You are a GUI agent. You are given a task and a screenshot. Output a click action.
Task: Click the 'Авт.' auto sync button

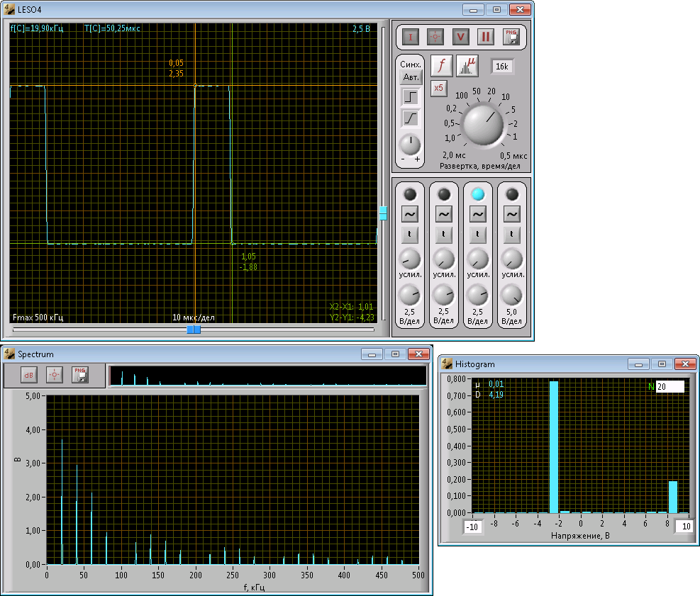click(411, 78)
